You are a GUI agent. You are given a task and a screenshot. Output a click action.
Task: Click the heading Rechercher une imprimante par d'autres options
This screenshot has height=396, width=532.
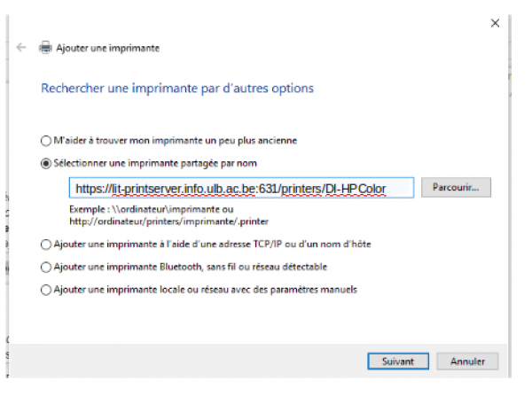click(x=177, y=89)
